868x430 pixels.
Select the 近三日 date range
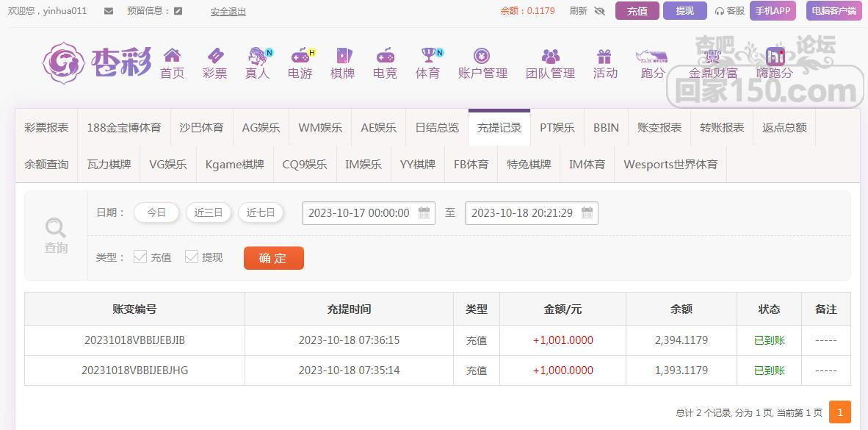click(208, 212)
